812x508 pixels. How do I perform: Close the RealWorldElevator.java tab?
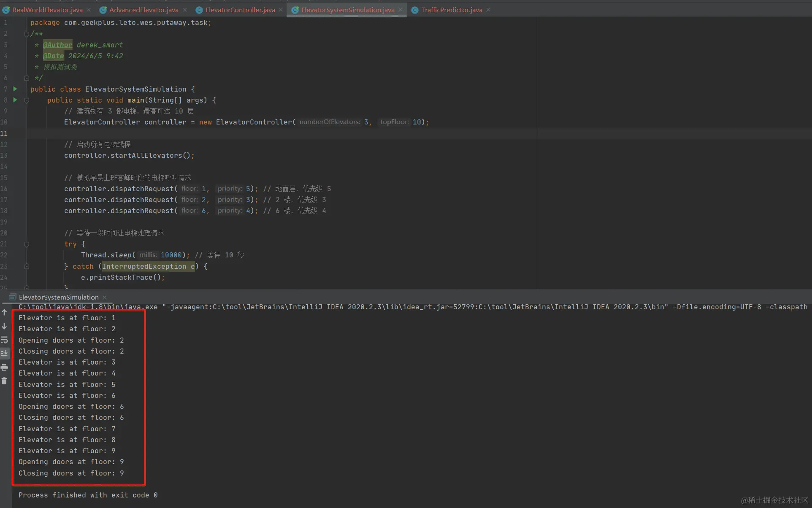tap(89, 10)
